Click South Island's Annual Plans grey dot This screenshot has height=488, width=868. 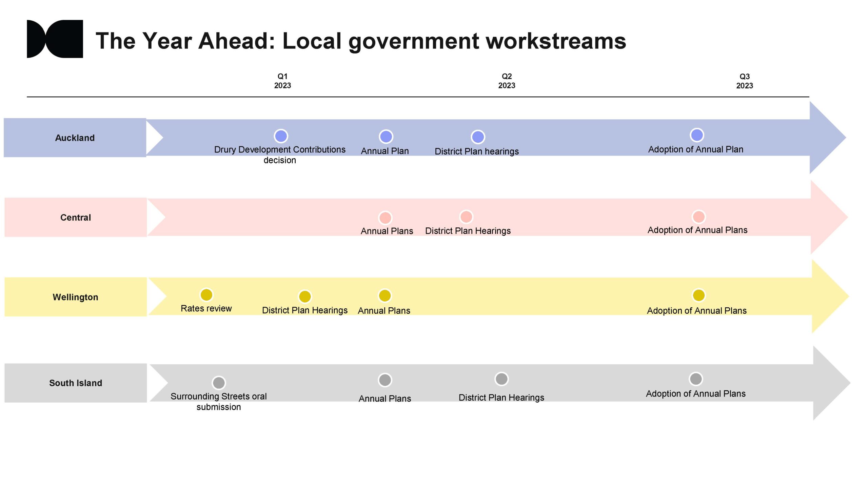point(385,380)
